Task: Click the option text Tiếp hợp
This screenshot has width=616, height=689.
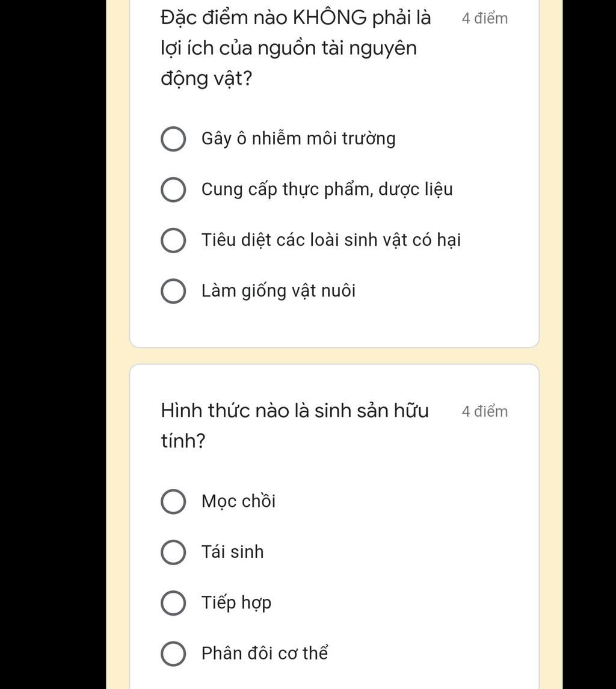Action: 236,603
